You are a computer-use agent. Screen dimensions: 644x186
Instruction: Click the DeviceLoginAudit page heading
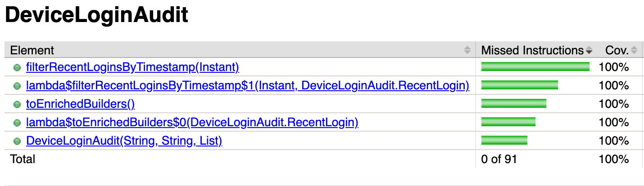click(96, 16)
